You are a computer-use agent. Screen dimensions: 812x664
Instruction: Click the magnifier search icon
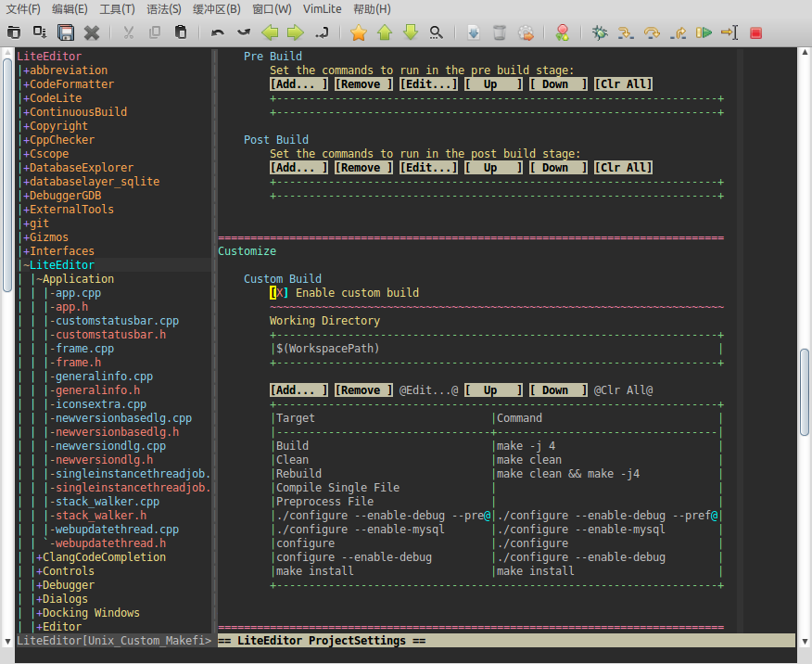tap(437, 32)
